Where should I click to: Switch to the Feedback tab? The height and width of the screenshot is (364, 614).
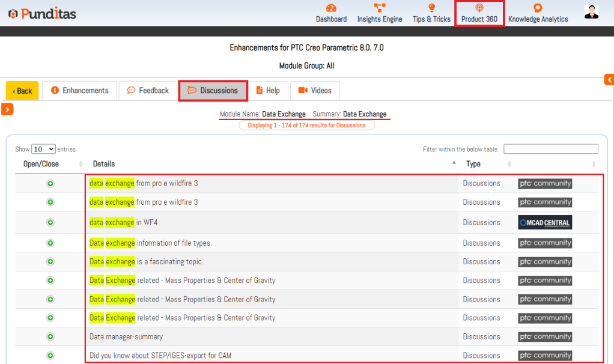[x=148, y=91]
